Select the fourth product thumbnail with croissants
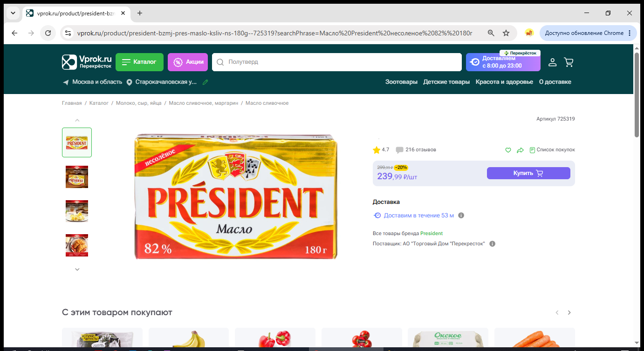Viewport: 644px width, 351px height. pos(77,245)
